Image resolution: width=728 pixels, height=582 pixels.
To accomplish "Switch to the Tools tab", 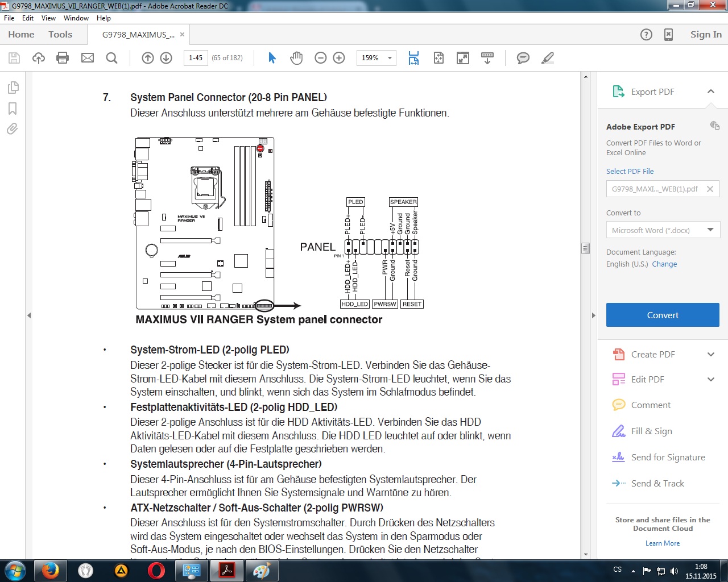I will coord(60,35).
